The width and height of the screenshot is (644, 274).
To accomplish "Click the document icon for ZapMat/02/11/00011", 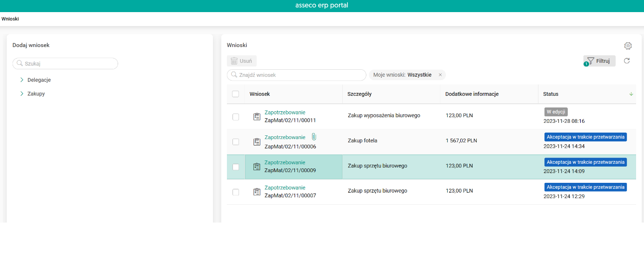I will click(x=257, y=117).
